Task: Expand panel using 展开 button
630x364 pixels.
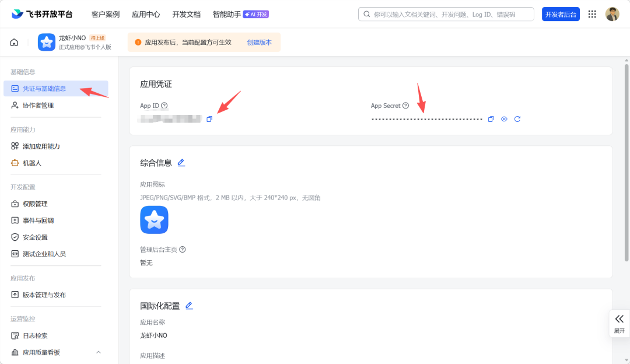Action: (x=619, y=323)
